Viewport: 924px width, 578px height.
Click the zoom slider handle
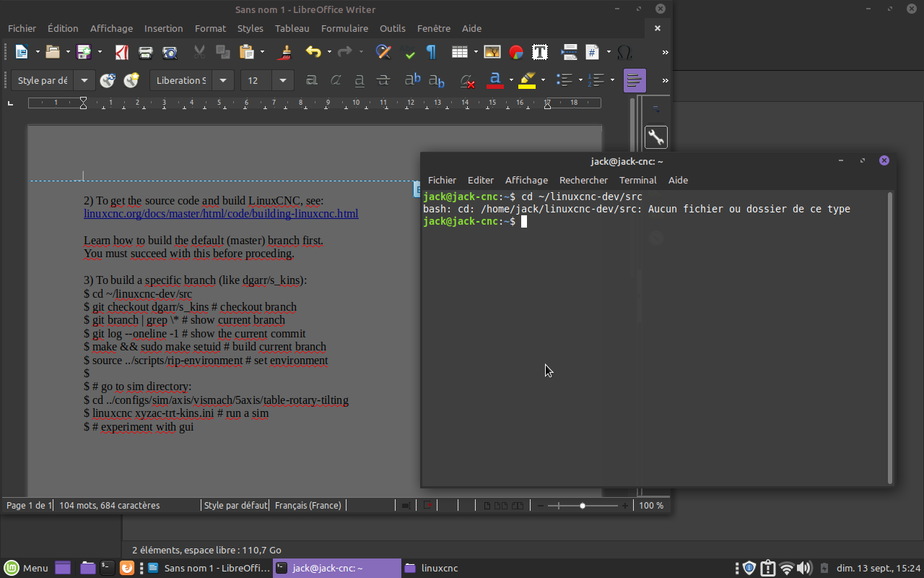[x=583, y=506]
